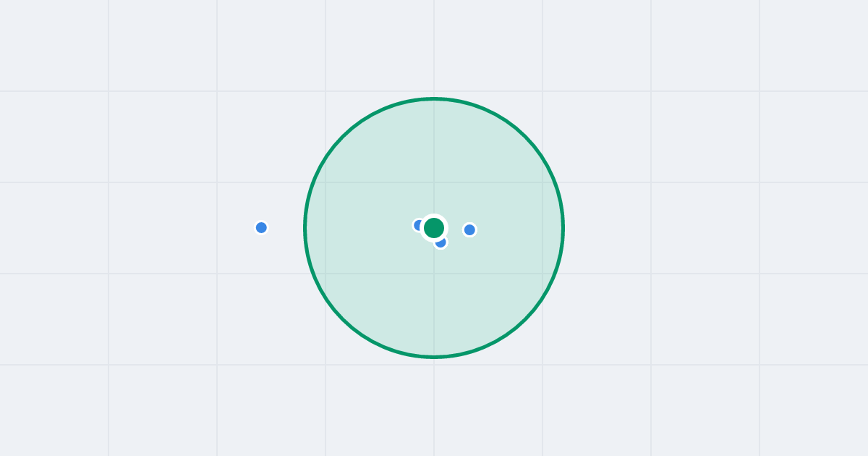Click the vertical grid line below the green circle

(x=434, y=407)
